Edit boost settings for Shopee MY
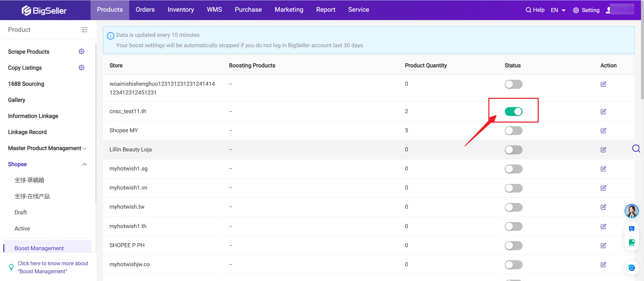Screen dimensions: 644x281 click(603, 131)
